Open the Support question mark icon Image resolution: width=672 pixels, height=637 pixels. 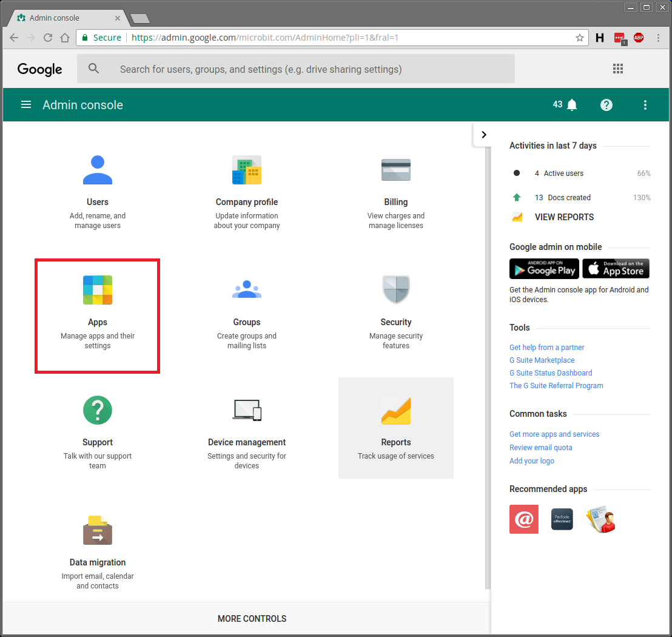[97, 410]
